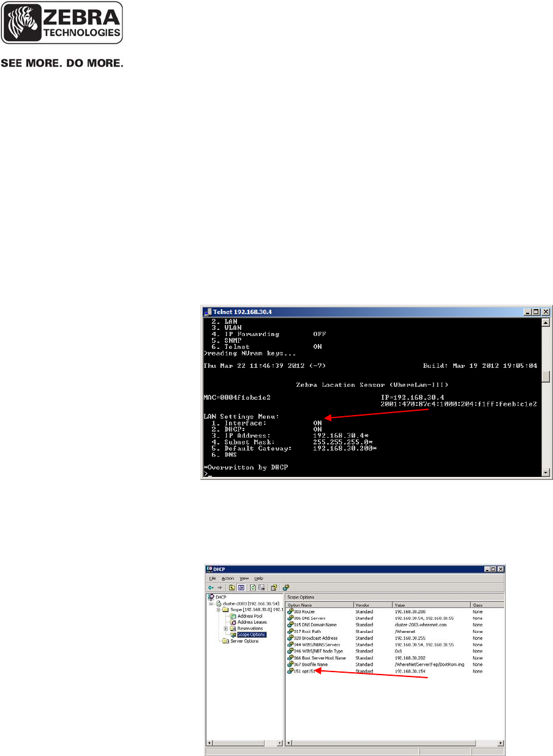Click the options list pane scroll-right arrow
This screenshot has height=756, width=553.
point(500,743)
